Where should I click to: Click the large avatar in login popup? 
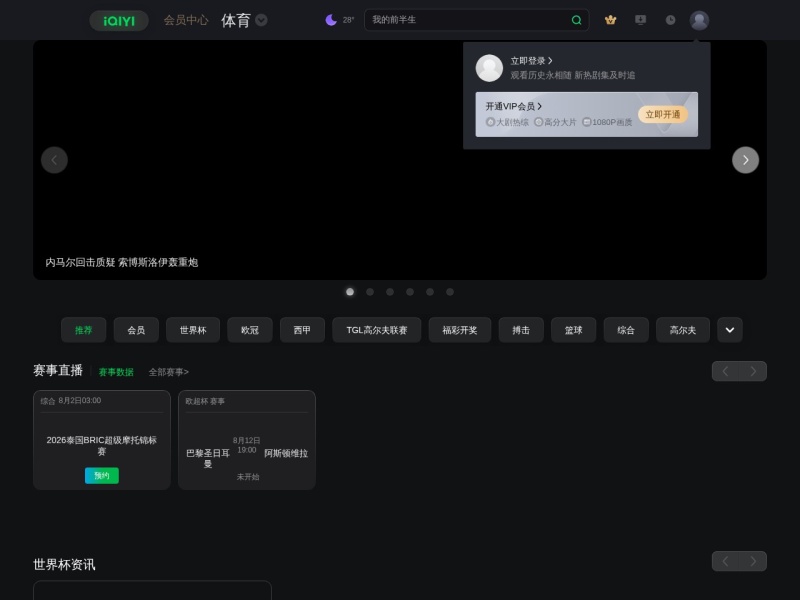coord(489,68)
